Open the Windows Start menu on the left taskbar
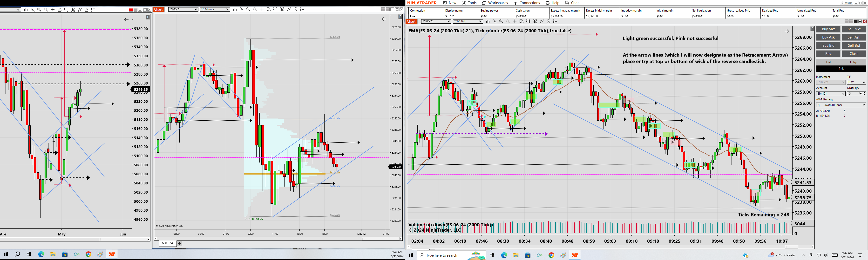This screenshot has width=868, height=260. click(6, 254)
